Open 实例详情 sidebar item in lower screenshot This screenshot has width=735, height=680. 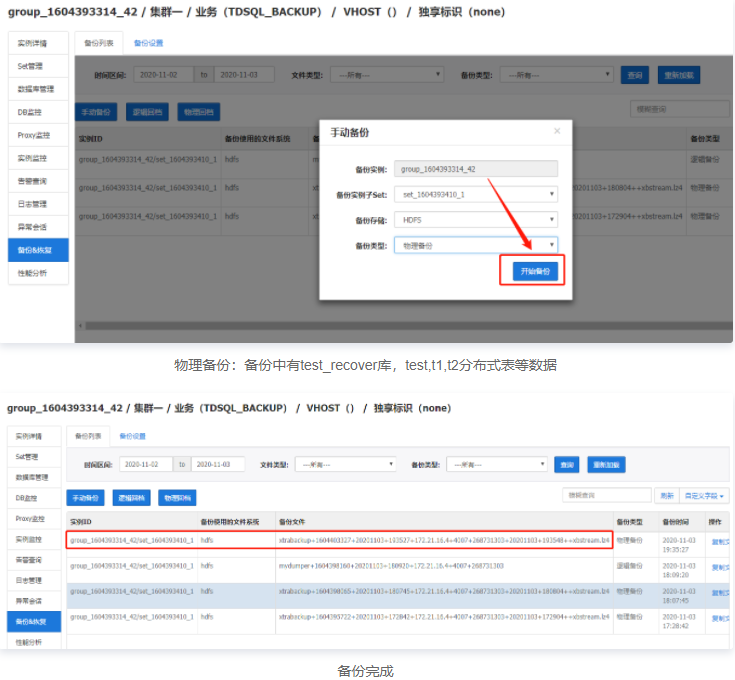coord(28,437)
